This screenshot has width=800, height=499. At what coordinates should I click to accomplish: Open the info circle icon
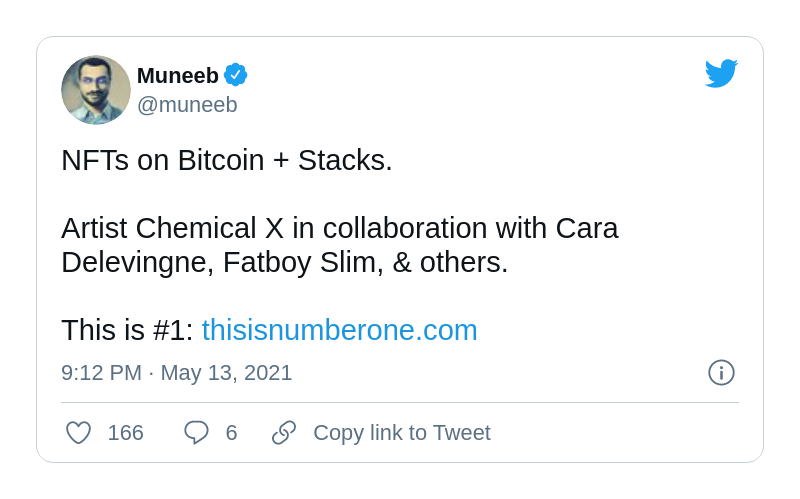(721, 372)
